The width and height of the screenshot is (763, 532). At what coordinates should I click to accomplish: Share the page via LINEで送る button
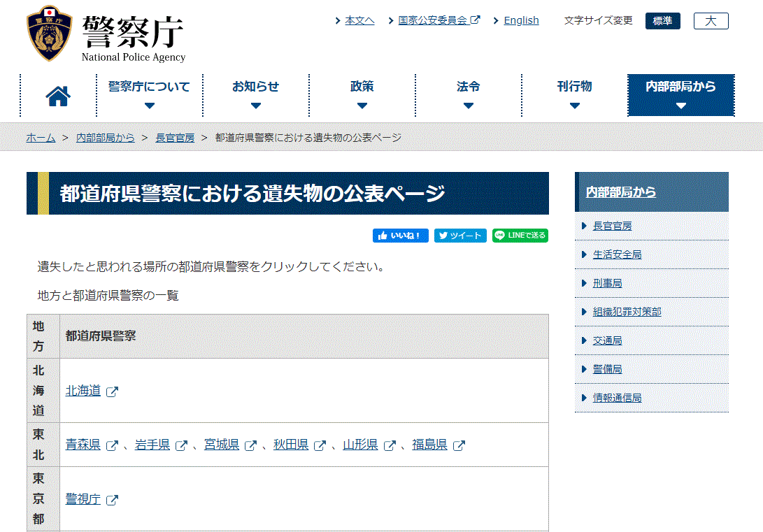pos(520,236)
